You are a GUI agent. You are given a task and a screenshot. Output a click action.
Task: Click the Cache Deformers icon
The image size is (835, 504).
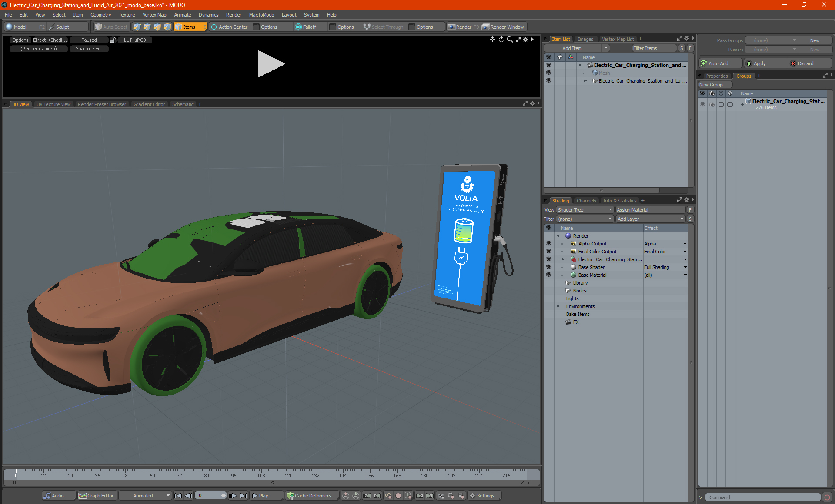290,496
